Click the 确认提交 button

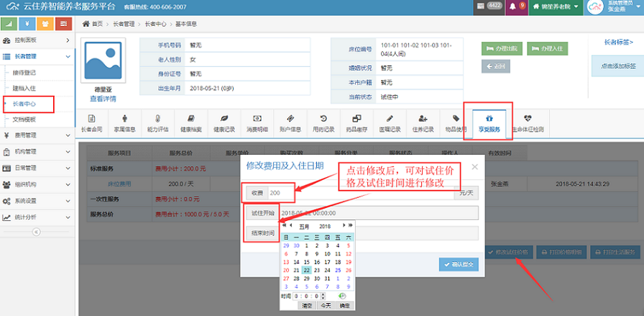459,265
